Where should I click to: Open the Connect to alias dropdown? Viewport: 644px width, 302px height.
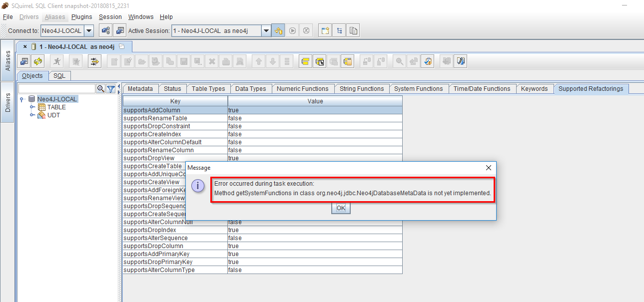(x=89, y=30)
